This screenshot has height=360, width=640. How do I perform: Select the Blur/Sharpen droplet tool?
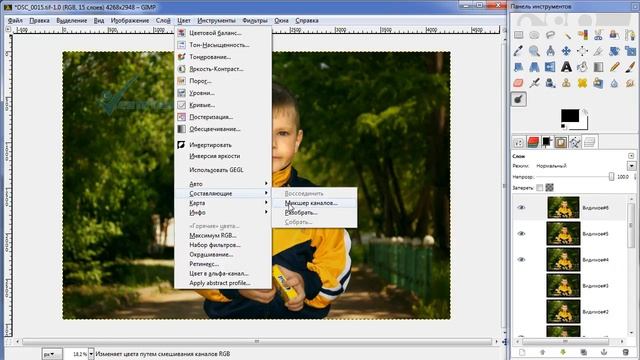click(615, 83)
